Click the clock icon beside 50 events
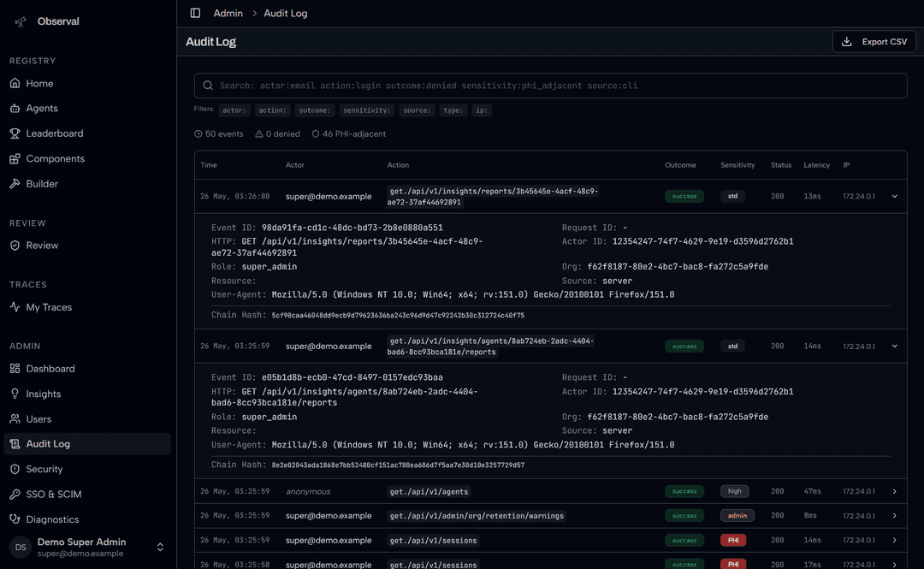The width and height of the screenshot is (924, 569). click(198, 133)
